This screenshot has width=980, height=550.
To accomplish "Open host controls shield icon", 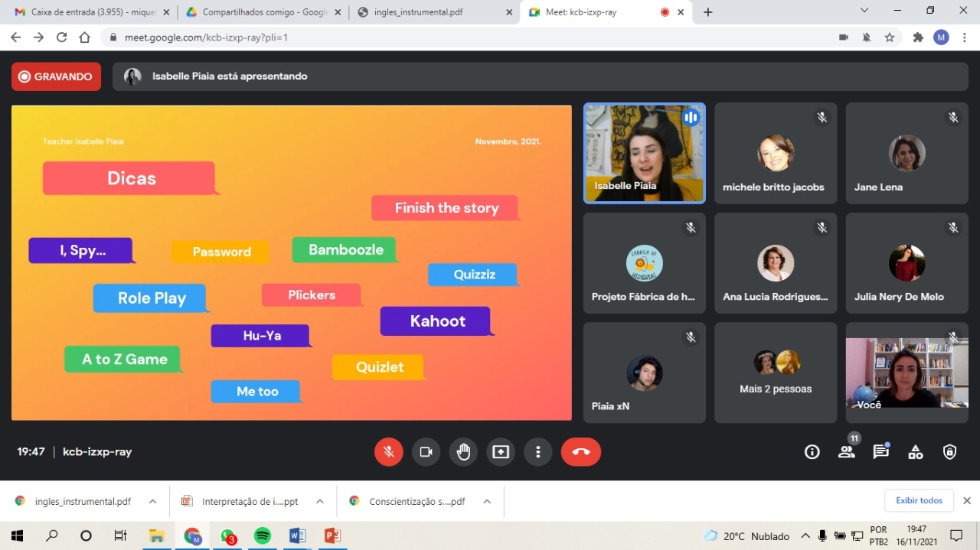I will click(x=949, y=452).
